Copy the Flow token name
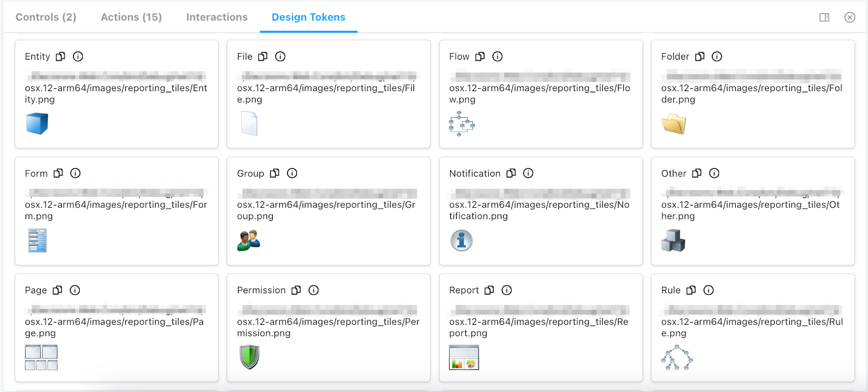This screenshot has width=868, height=392. pyautogui.click(x=480, y=56)
